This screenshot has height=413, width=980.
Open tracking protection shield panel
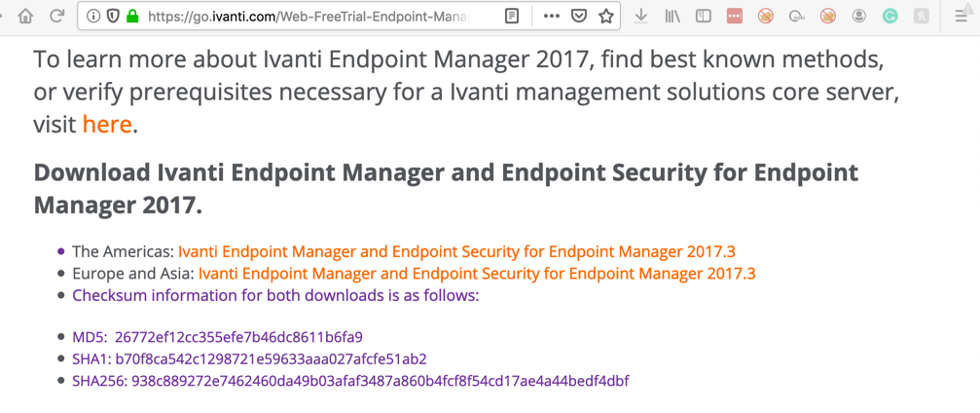[x=113, y=16]
